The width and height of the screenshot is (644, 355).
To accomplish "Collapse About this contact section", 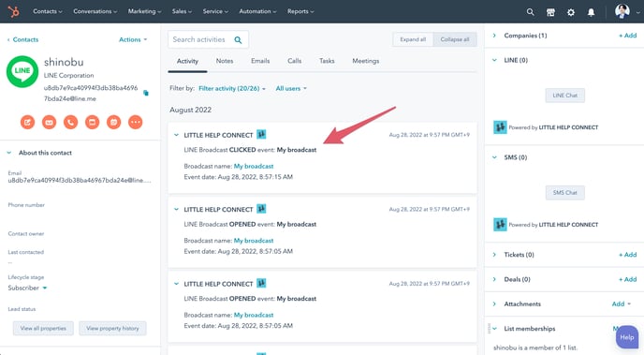I will [x=9, y=153].
